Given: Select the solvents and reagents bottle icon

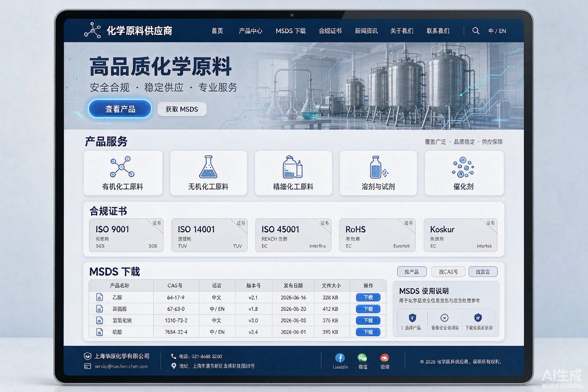Looking at the screenshot, I should click(x=378, y=167).
